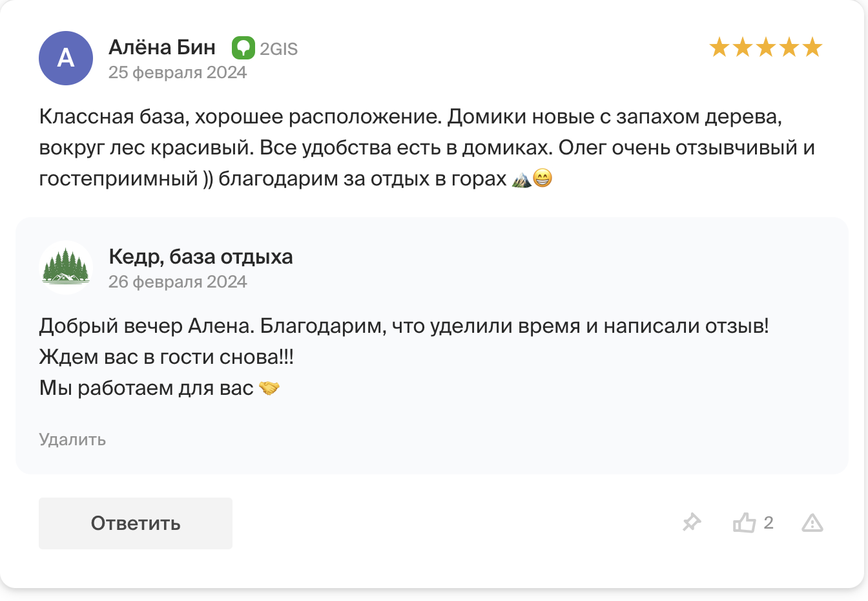The width and height of the screenshot is (868, 601).
Task: Click the reply date 26 февраля 2024
Action: tap(178, 282)
